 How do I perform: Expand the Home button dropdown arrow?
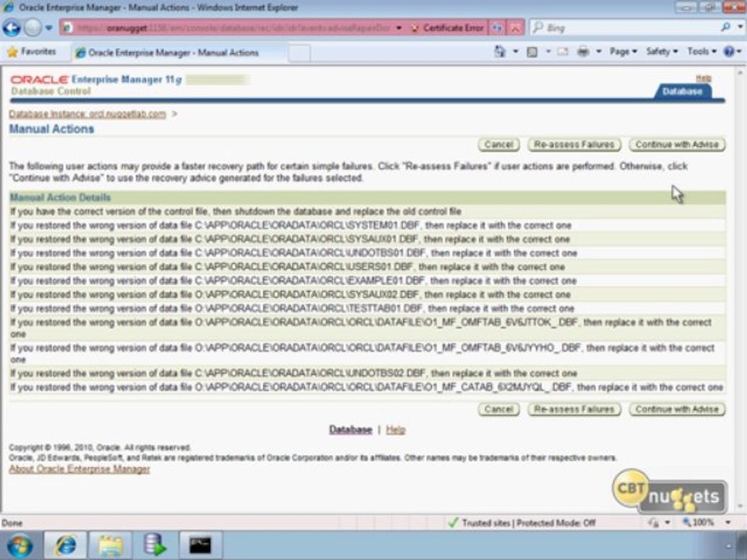pos(515,51)
